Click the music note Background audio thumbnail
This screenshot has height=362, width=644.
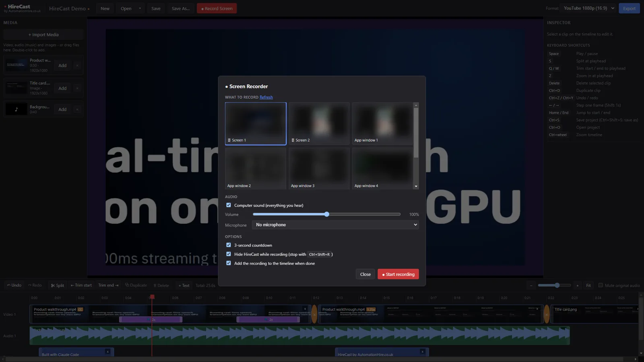(x=17, y=109)
